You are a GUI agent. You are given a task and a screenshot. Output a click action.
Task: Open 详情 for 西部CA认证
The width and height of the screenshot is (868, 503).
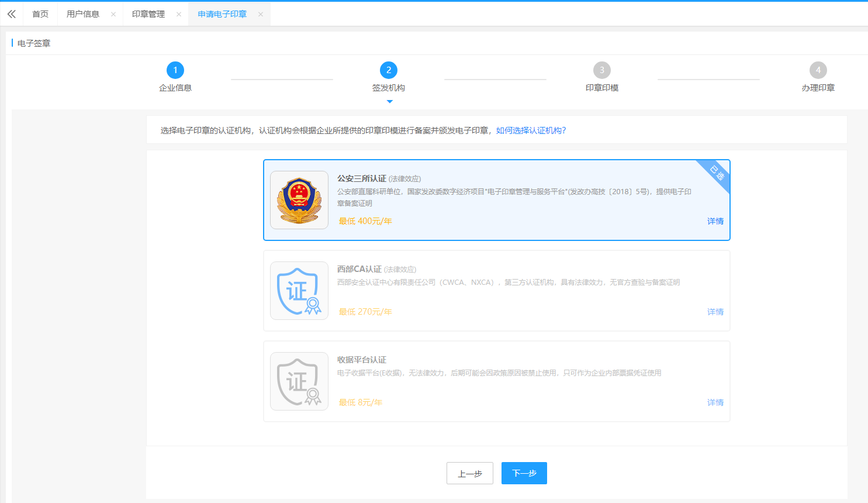pos(715,312)
